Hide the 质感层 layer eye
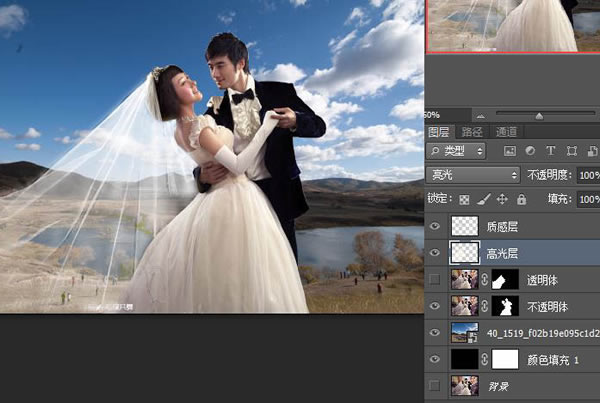 434,226
